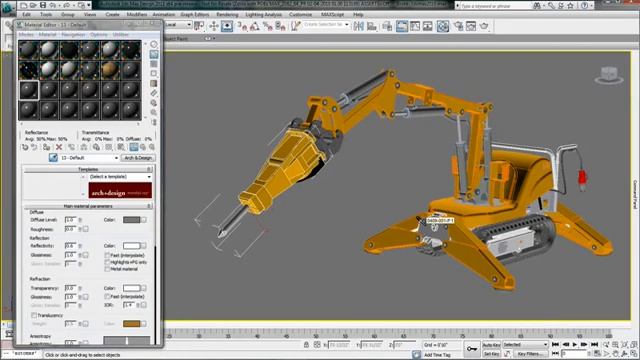This screenshot has width=640, height=360.
Task: Collapse the Templates rollout
Action: click(88, 169)
